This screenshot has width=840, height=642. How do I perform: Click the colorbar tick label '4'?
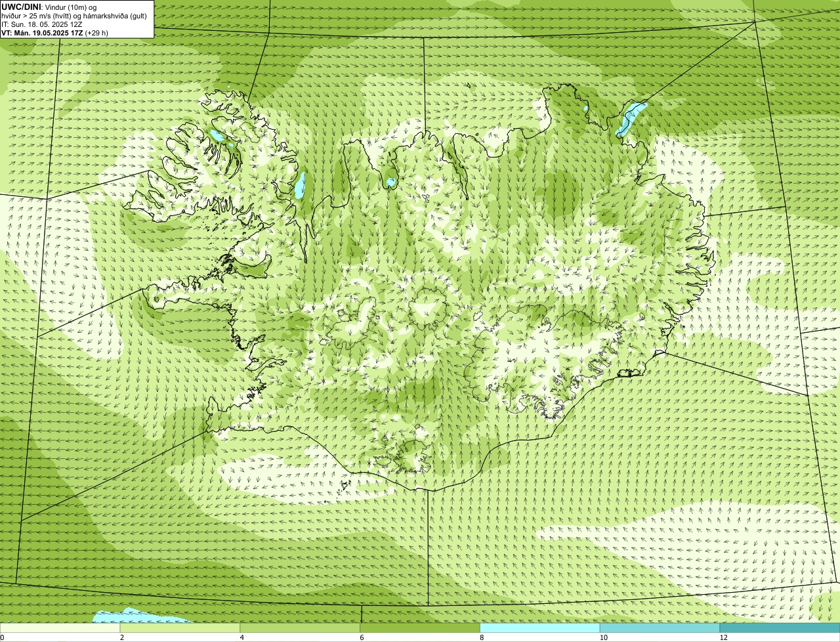click(x=241, y=637)
